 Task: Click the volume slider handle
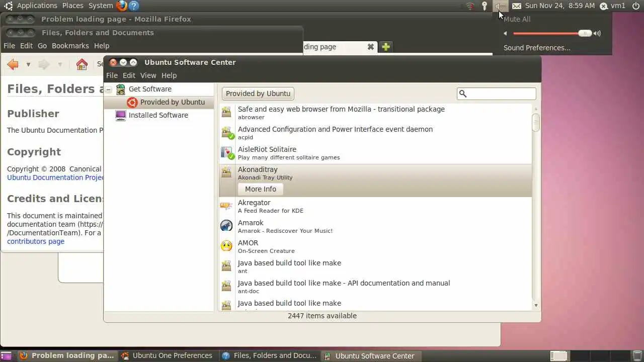pos(585,33)
